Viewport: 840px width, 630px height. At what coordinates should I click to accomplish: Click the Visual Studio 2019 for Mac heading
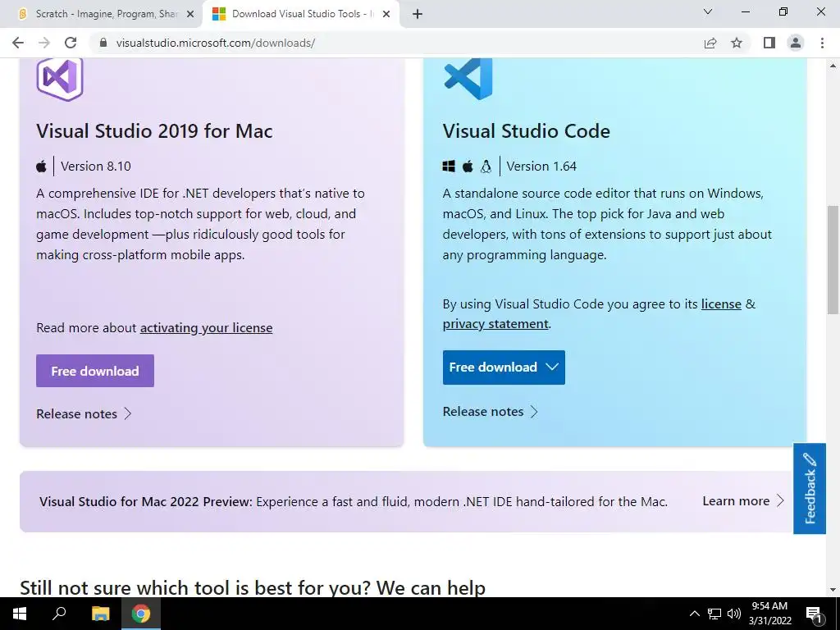pyautogui.click(x=154, y=131)
